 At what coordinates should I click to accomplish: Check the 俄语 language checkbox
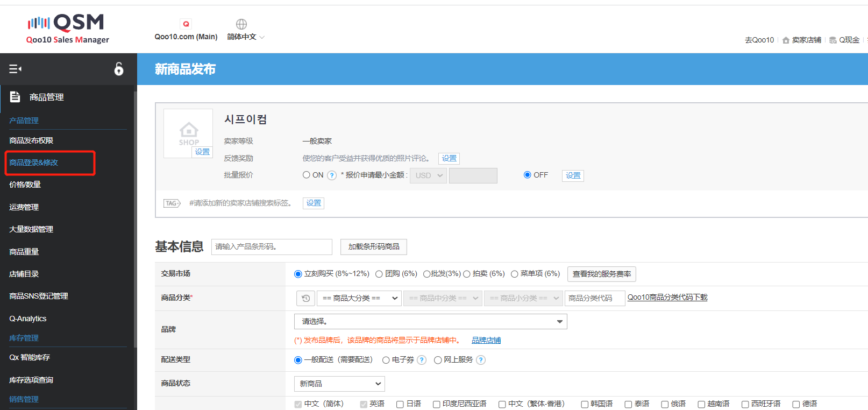(x=665, y=404)
